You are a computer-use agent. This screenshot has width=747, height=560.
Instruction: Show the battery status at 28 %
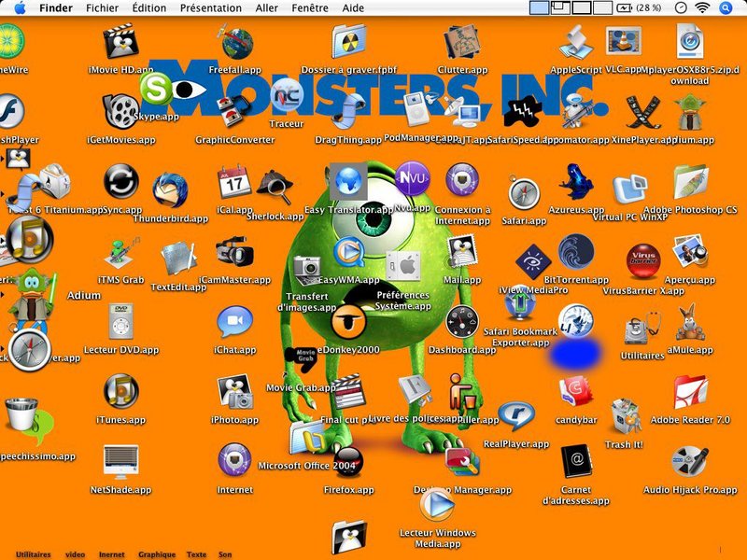[640, 7]
